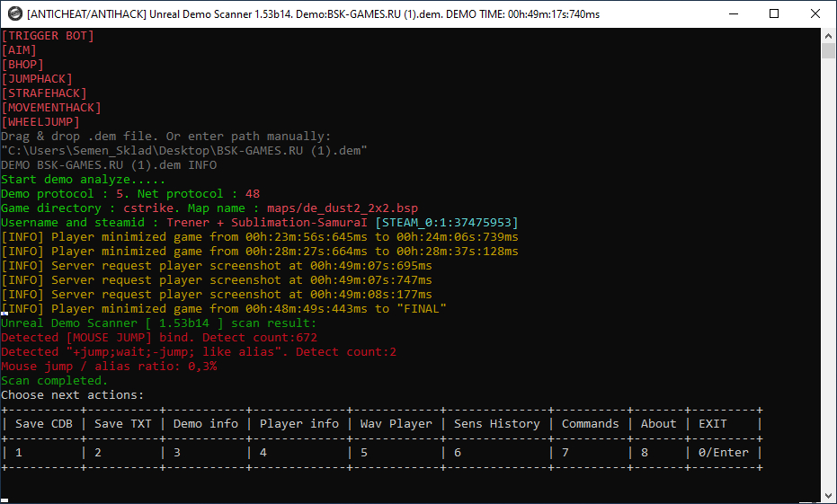Select the Save TXT option cell
Image resolution: width=837 pixels, height=504 pixels.
coord(123,424)
